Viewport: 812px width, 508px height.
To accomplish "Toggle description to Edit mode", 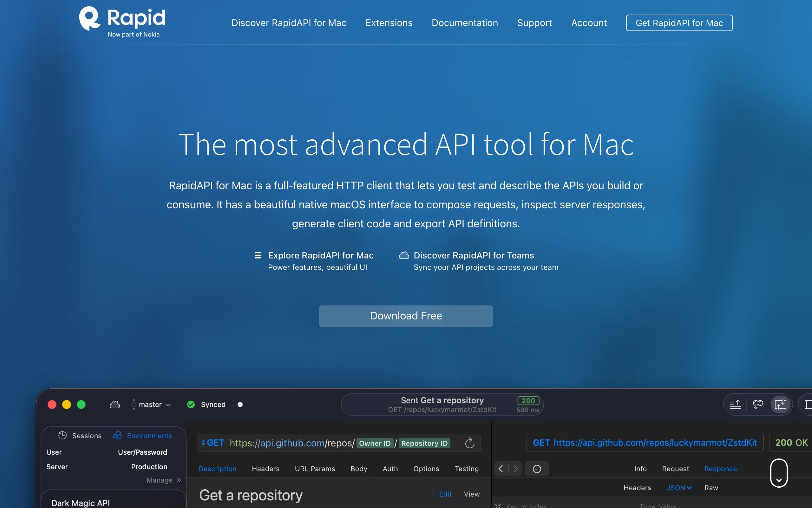I will (x=445, y=493).
